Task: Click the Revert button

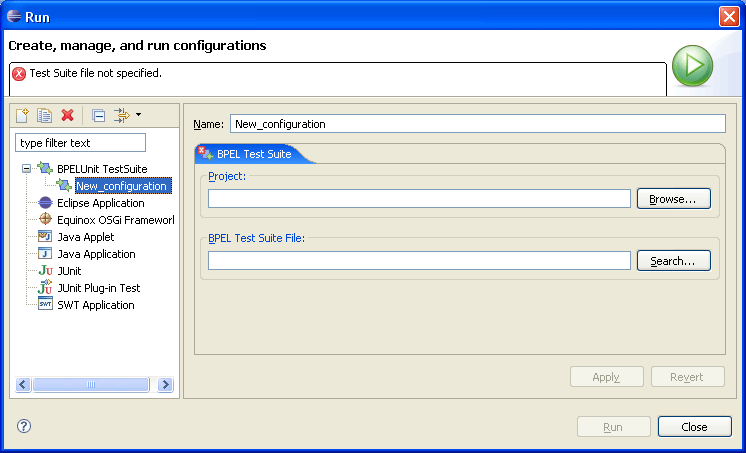Action: click(687, 377)
